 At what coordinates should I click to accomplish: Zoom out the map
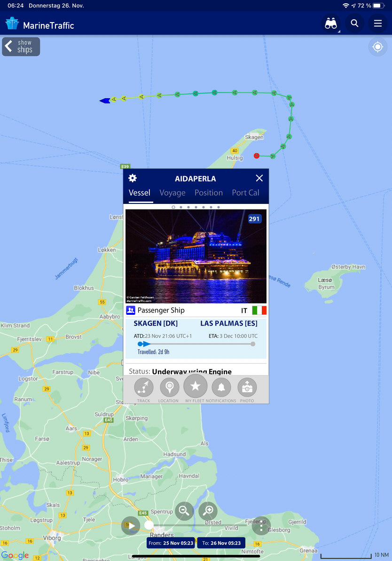coord(184,511)
